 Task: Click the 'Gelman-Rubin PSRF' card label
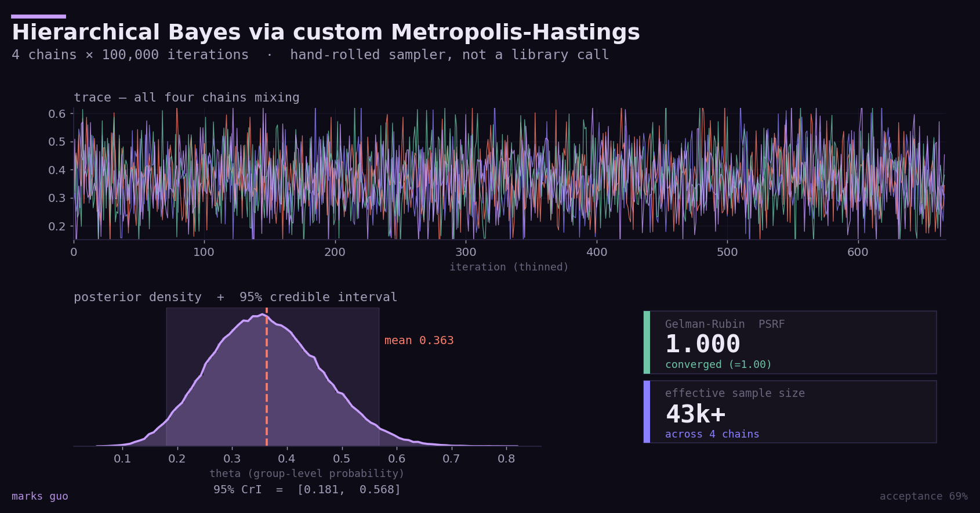725,324
